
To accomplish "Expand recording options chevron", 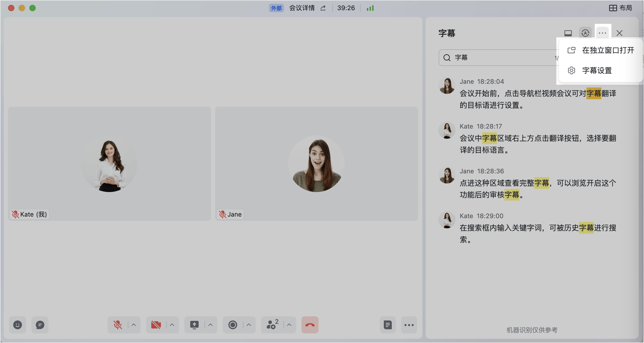I will (x=249, y=325).
